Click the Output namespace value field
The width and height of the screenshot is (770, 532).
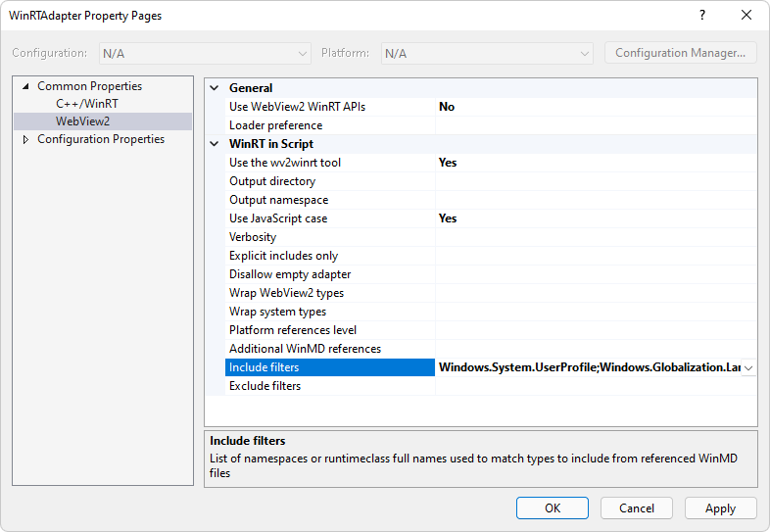pyautogui.click(x=596, y=200)
